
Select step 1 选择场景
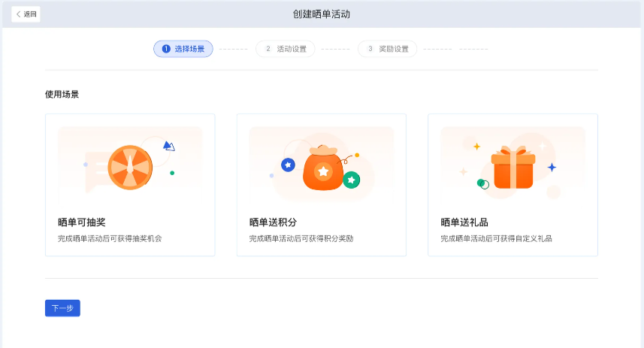183,49
